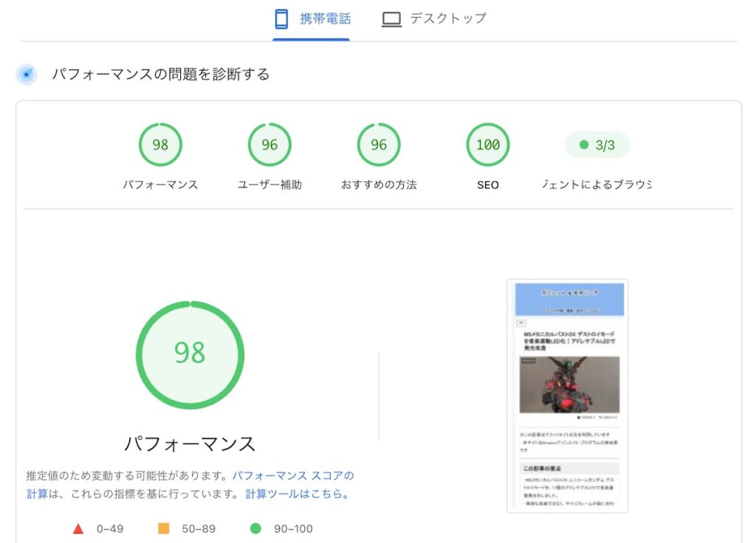The image size is (756, 543).
Task: Click the page screenshot thumbnail
Action: pyautogui.click(x=568, y=395)
